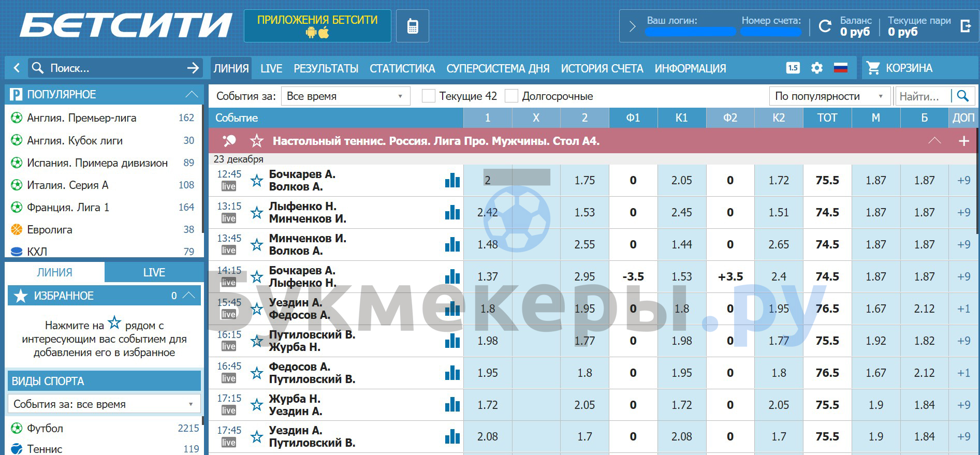Open the calculator icon next to apps banner

pos(413,26)
